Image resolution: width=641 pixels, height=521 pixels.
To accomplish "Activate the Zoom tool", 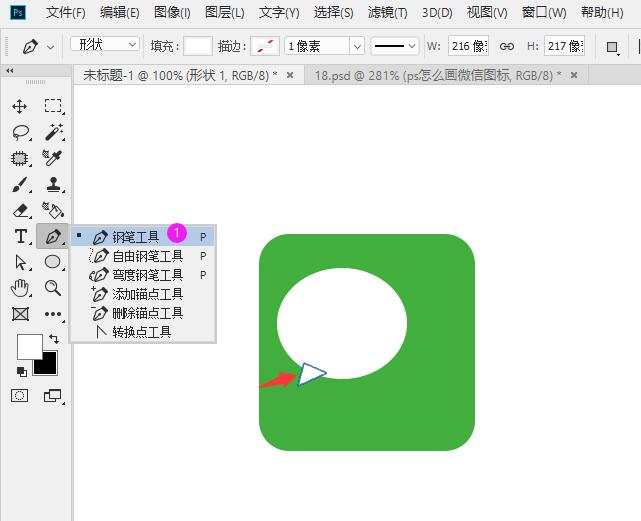I will point(53,288).
